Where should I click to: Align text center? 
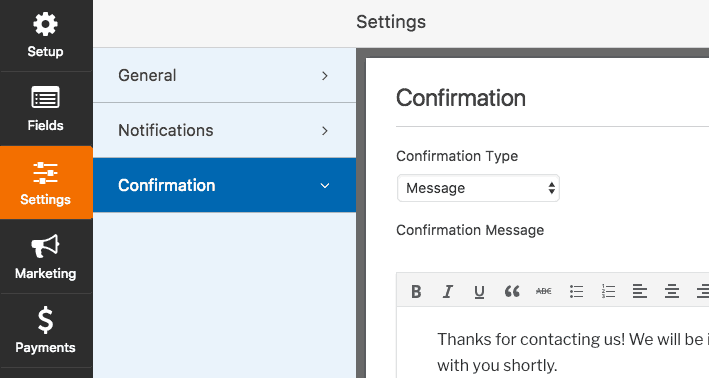(x=672, y=291)
